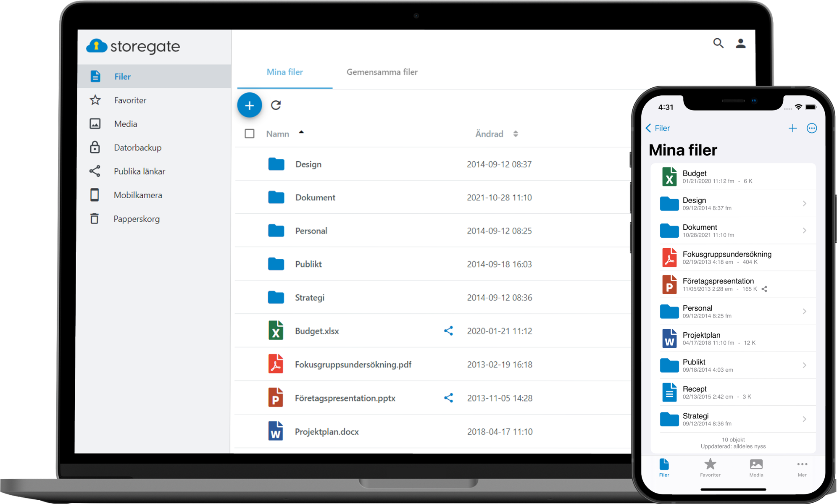Click the PDF icon for Fokusgruppsundersökning.pdf
This screenshot has height=504, width=837.
pyautogui.click(x=276, y=364)
